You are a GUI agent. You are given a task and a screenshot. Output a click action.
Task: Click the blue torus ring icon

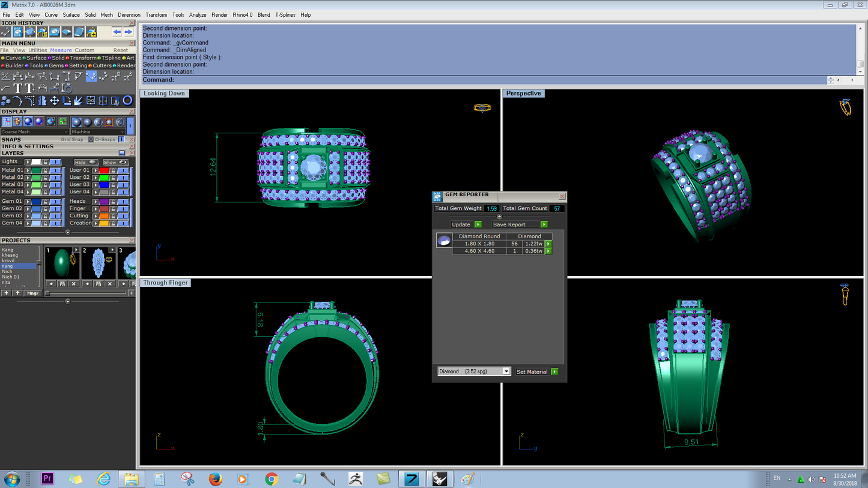[127, 101]
